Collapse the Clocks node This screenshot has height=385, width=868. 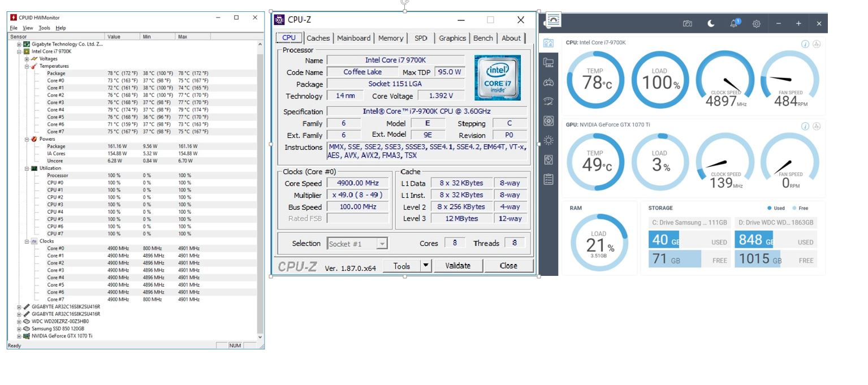tap(27, 241)
